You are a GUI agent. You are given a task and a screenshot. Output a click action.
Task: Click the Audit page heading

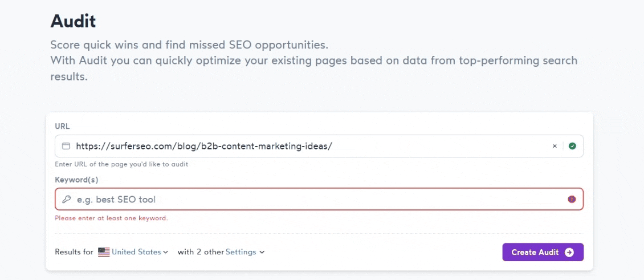[73, 22]
